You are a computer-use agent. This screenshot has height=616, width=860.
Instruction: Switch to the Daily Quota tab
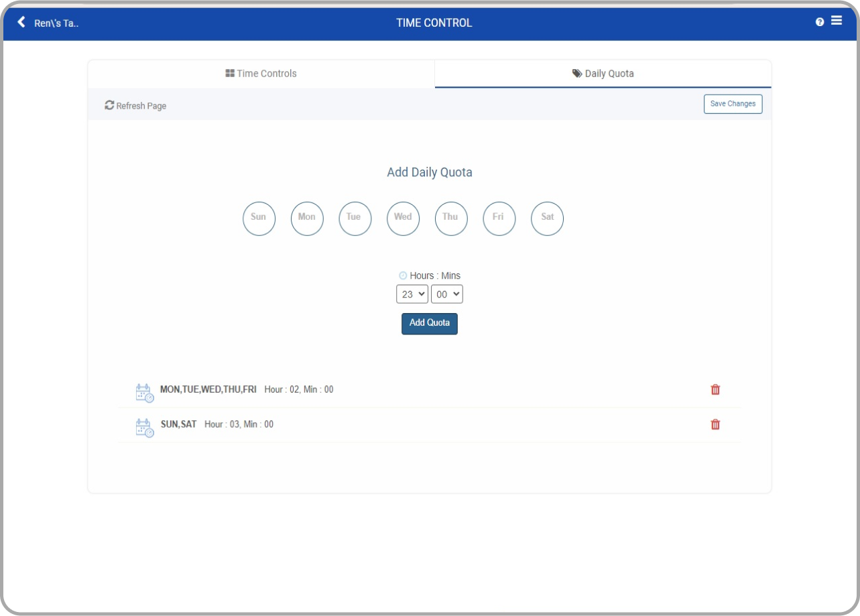click(x=603, y=74)
